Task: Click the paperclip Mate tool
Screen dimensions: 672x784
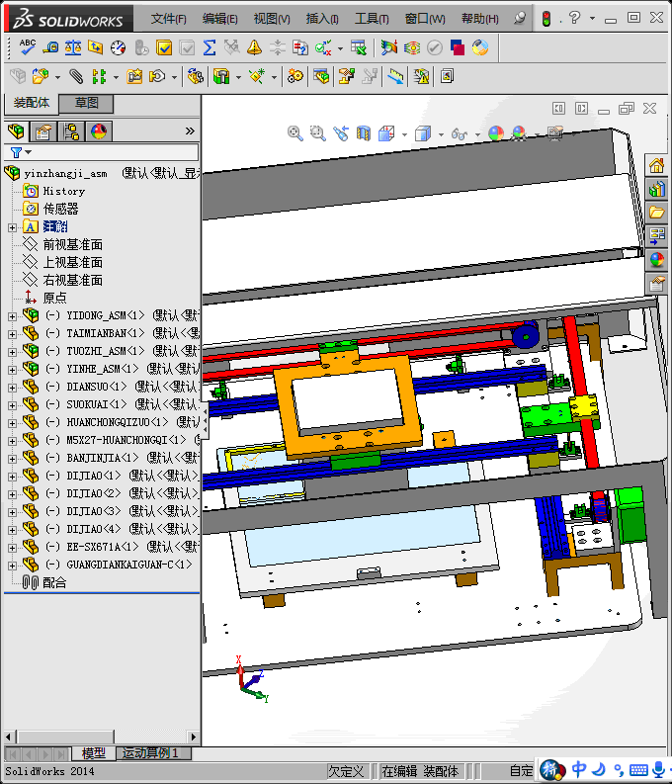Action: click(x=76, y=76)
